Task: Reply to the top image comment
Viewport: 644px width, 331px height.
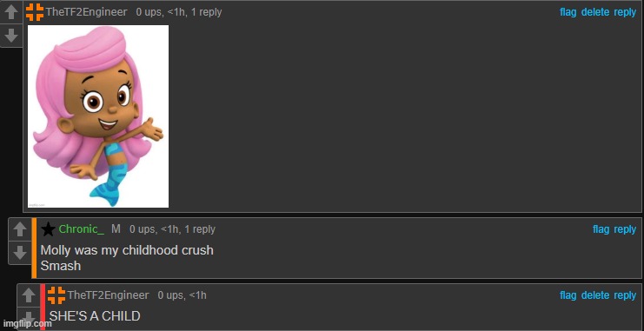Action: (x=625, y=12)
